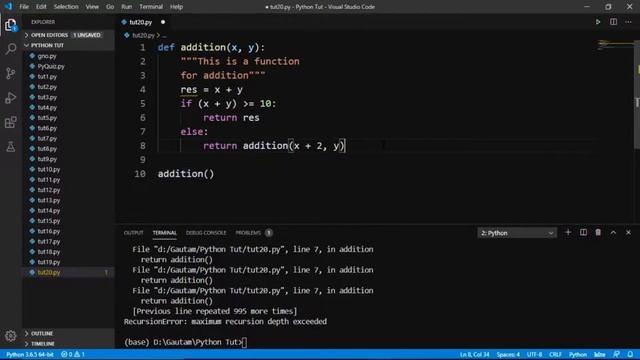Click the 'res' variable on line 4

click(x=189, y=90)
